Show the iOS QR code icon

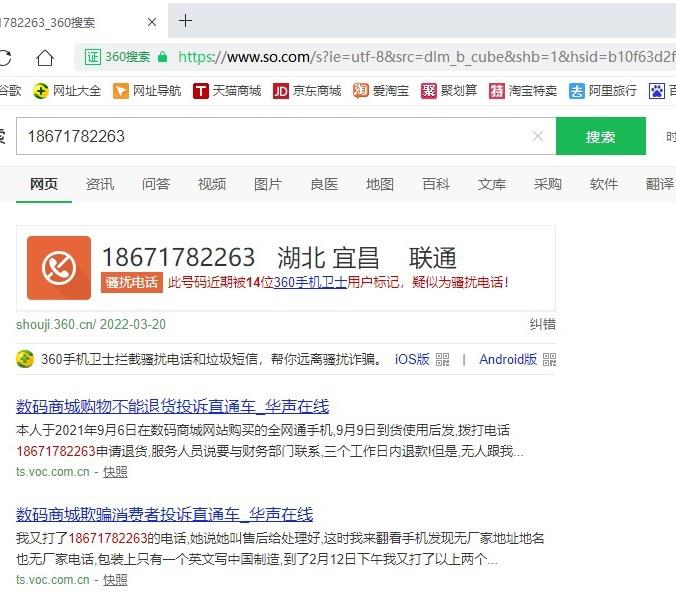point(442,359)
